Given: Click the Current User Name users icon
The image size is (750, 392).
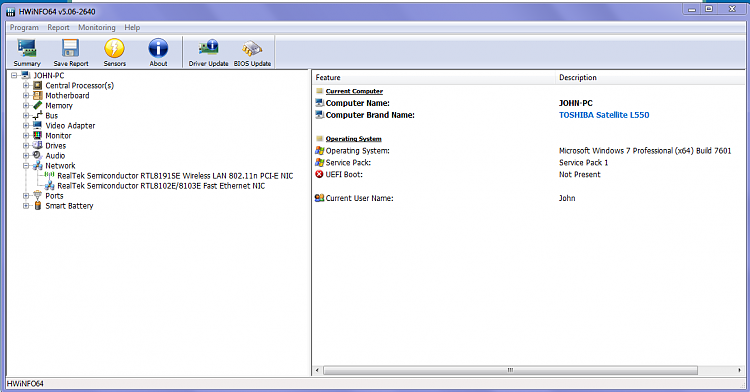Looking at the screenshot, I should (320, 198).
